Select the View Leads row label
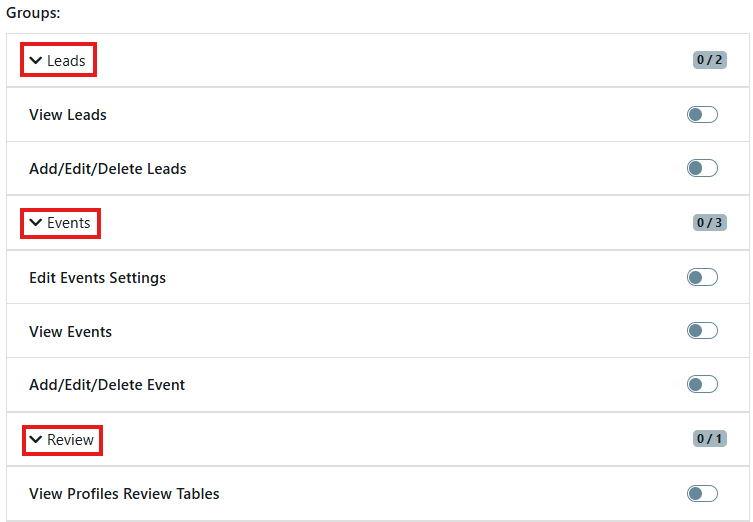 [68, 115]
